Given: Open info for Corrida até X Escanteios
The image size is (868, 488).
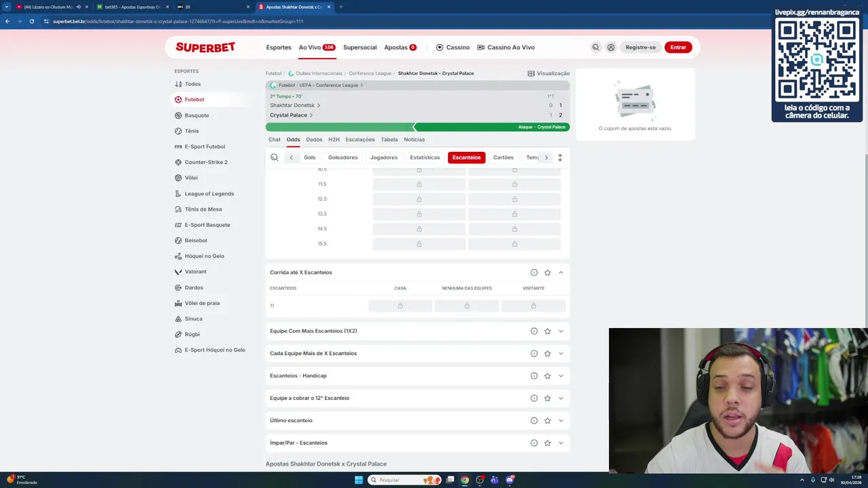Looking at the screenshot, I should click(x=534, y=272).
